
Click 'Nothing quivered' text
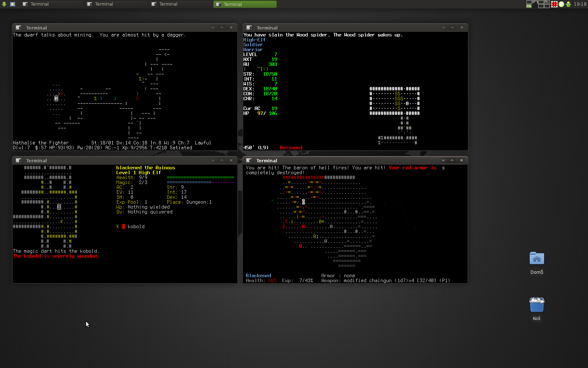(150, 212)
